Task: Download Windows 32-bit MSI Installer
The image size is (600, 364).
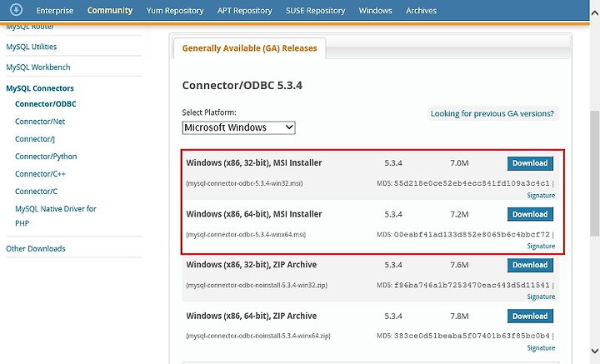Action: 530,163
